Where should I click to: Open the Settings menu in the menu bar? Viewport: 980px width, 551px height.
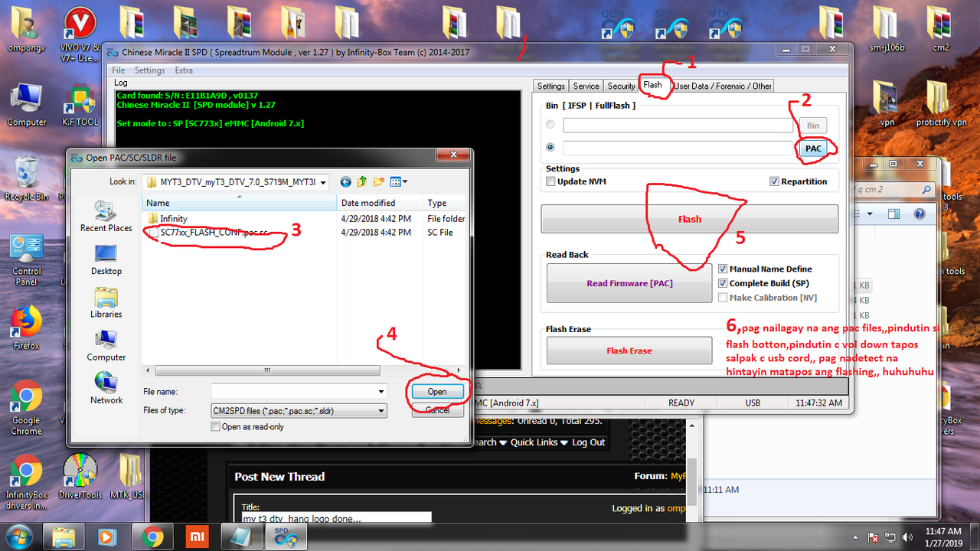(x=150, y=70)
